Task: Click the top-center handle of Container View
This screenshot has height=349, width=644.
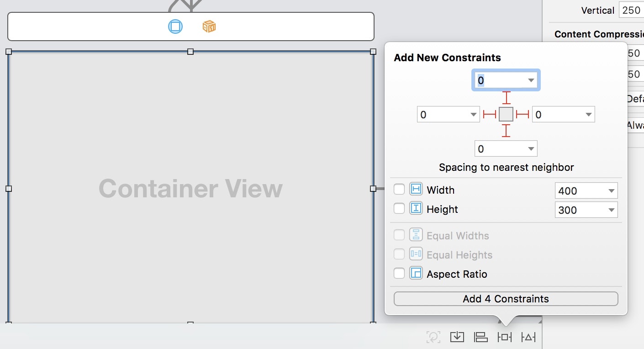Action: click(190, 52)
